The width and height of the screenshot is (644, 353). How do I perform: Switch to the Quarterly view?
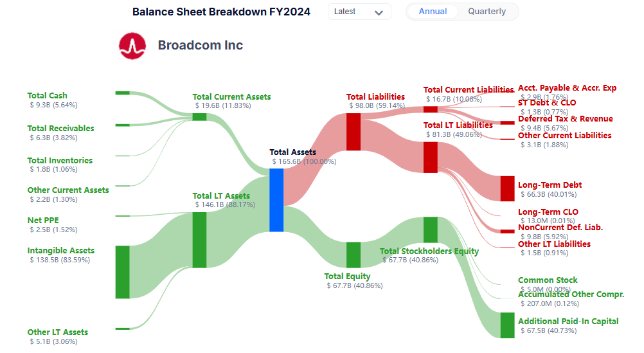coord(487,12)
